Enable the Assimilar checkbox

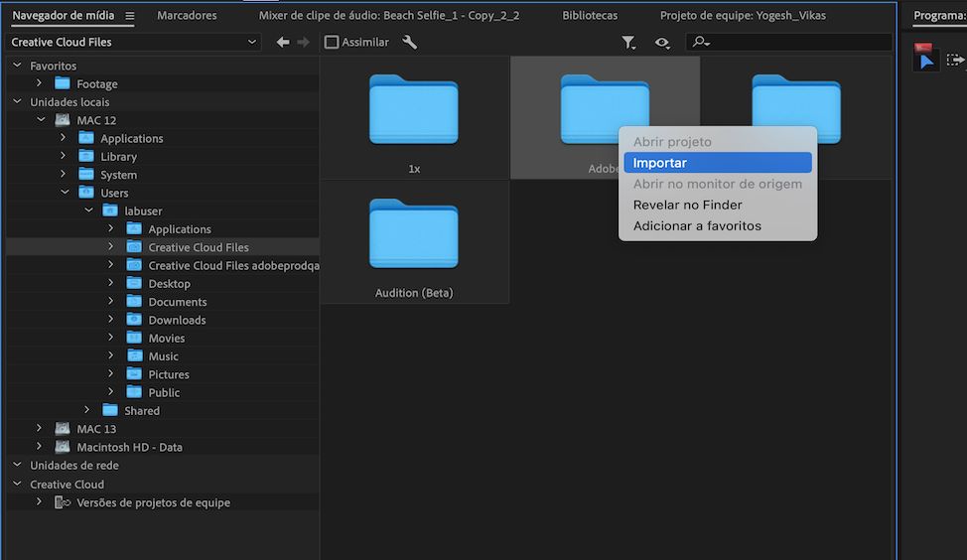coord(332,43)
